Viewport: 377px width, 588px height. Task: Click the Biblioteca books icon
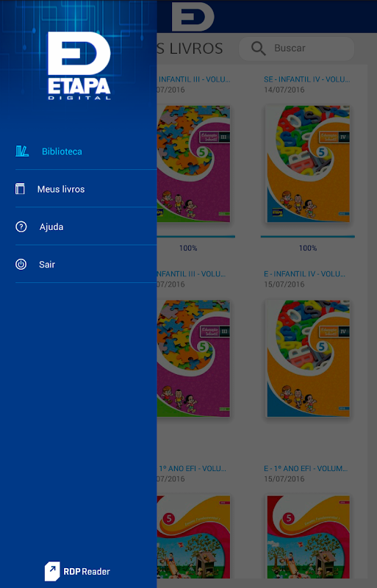pyautogui.click(x=22, y=151)
